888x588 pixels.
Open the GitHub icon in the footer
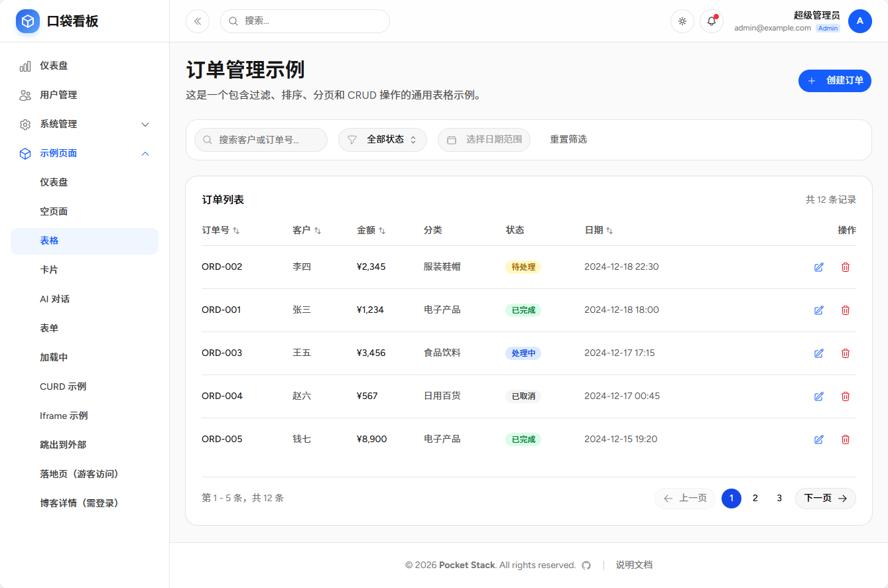586,565
